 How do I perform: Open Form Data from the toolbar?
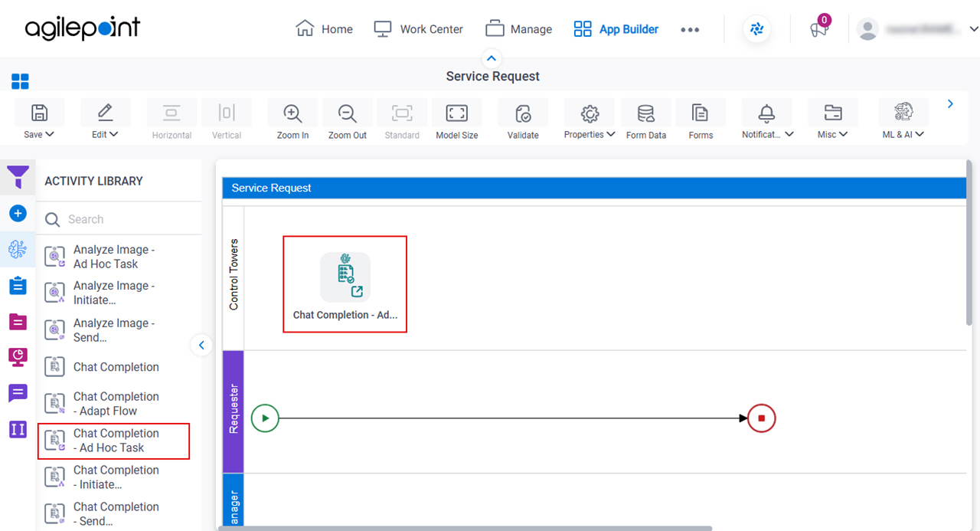click(x=646, y=120)
